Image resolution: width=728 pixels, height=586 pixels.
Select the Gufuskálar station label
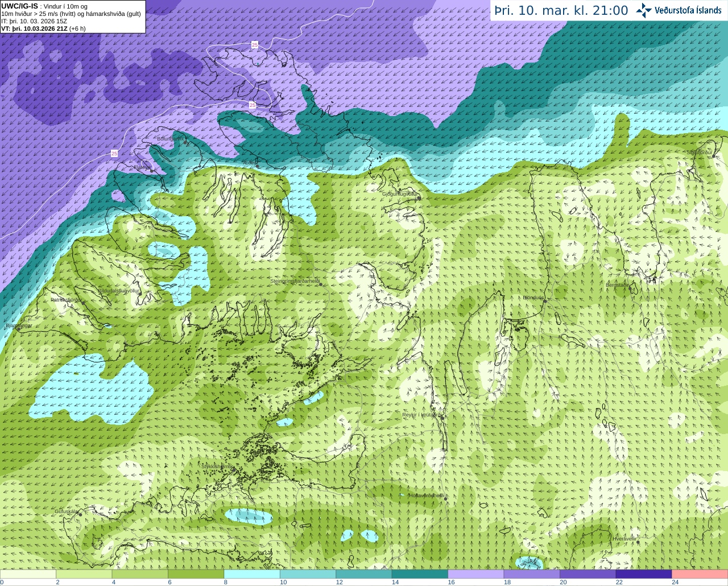pyautogui.click(x=66, y=511)
